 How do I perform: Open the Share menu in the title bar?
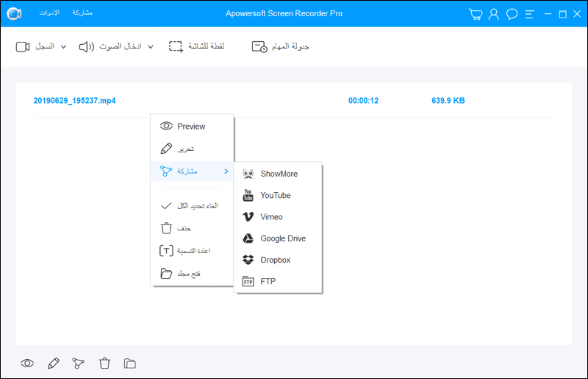(x=82, y=13)
